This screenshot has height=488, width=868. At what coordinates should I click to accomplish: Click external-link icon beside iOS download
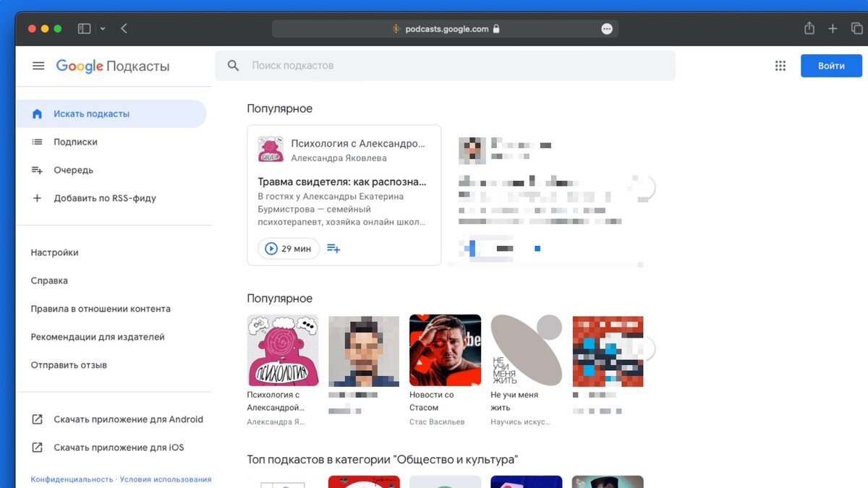coord(37,448)
